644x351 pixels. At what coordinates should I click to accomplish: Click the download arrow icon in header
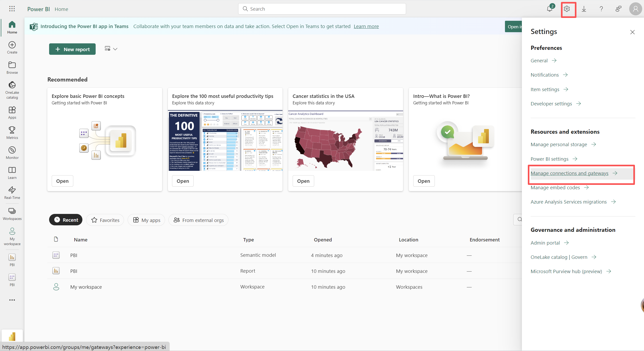[584, 9]
